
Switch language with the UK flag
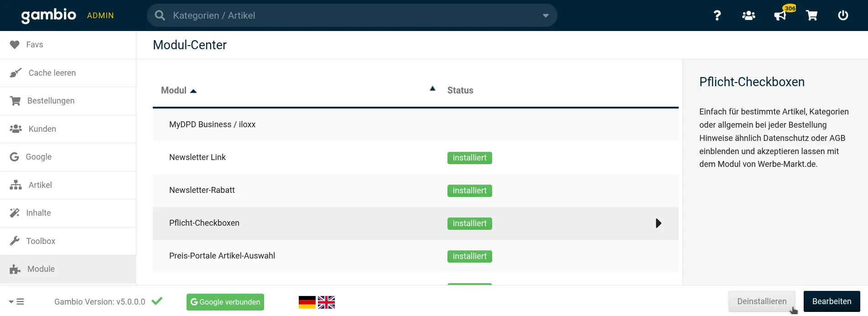(326, 302)
